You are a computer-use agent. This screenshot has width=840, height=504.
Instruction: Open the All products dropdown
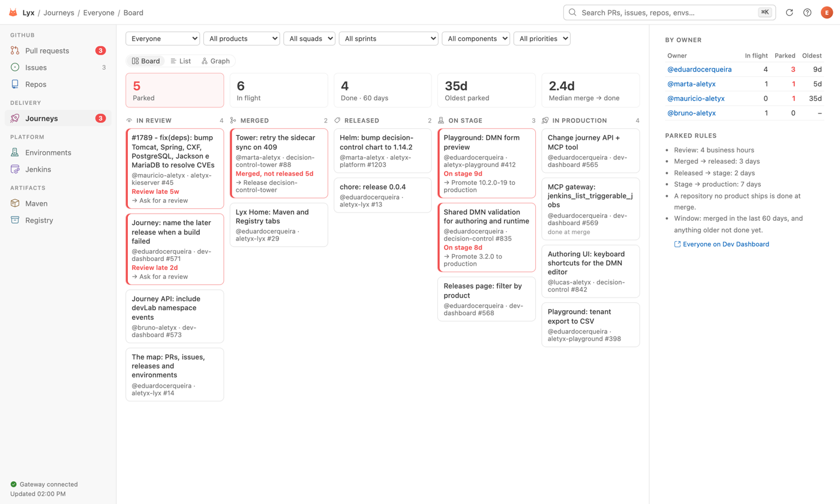pos(242,38)
